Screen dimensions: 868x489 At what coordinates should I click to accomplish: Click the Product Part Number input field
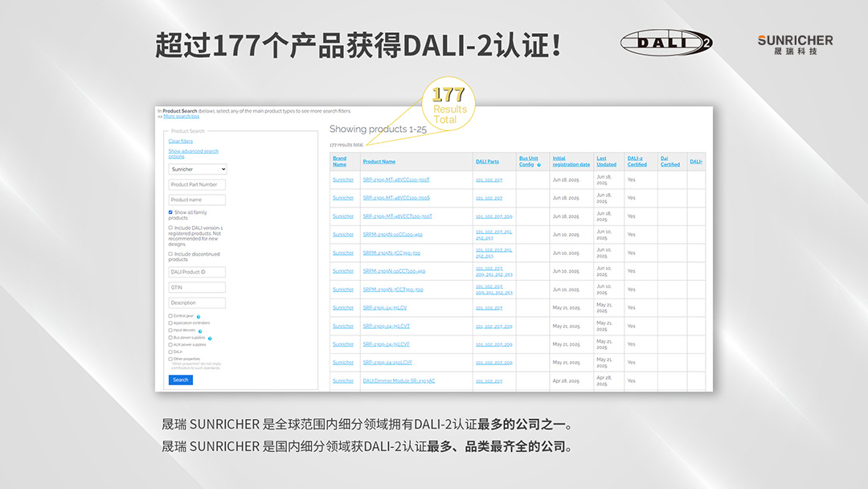point(197,184)
